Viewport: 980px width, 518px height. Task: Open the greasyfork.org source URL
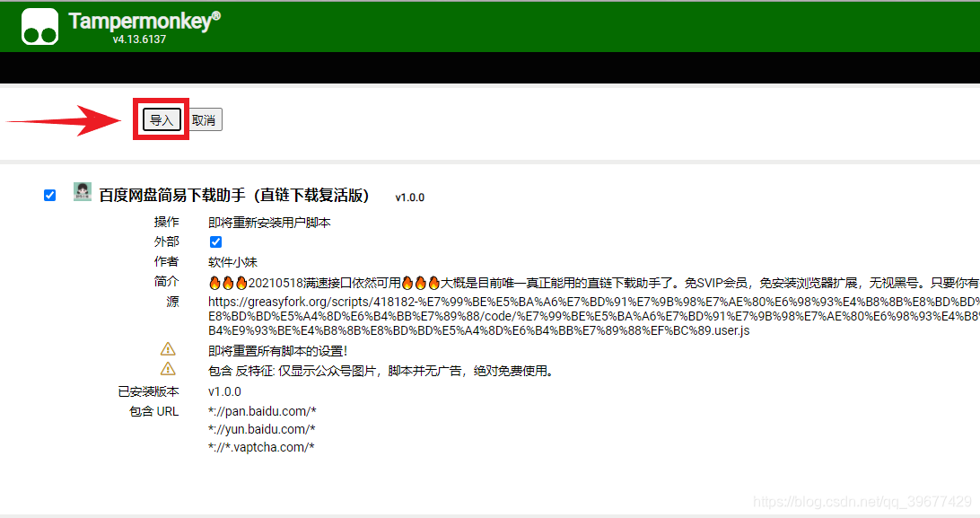594,316
